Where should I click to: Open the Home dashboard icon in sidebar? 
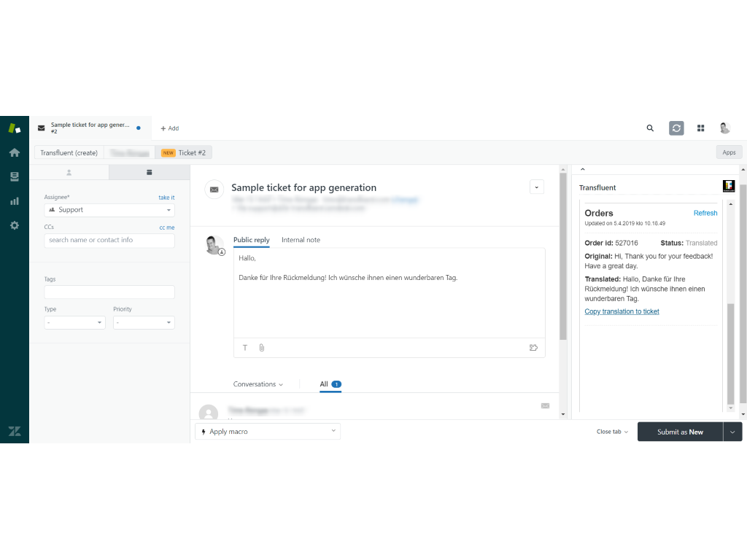click(x=14, y=152)
